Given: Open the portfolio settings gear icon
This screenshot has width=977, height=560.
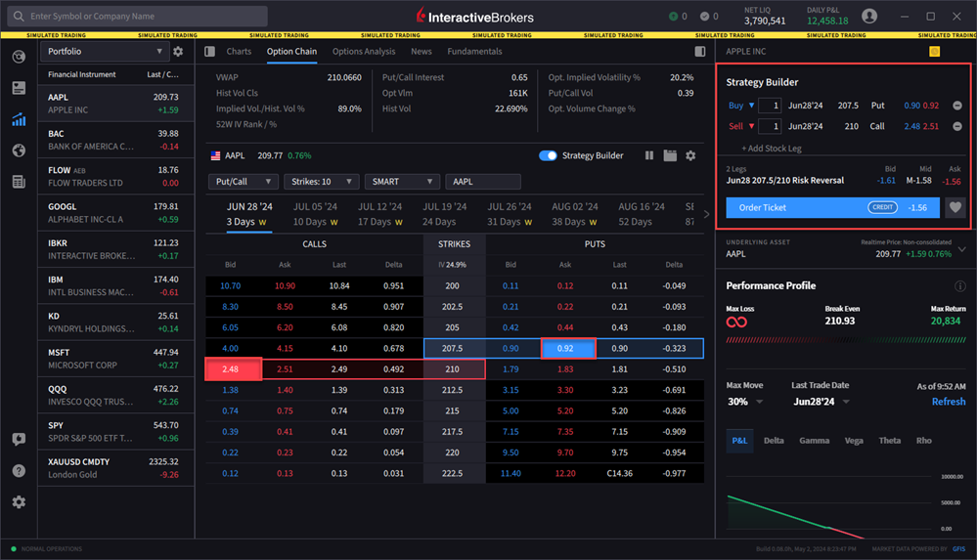Looking at the screenshot, I should pyautogui.click(x=178, y=52).
